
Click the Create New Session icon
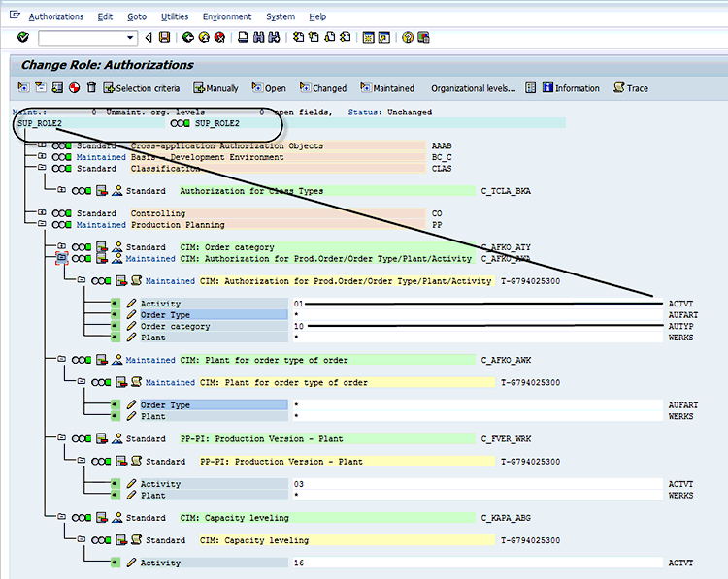(x=368, y=37)
